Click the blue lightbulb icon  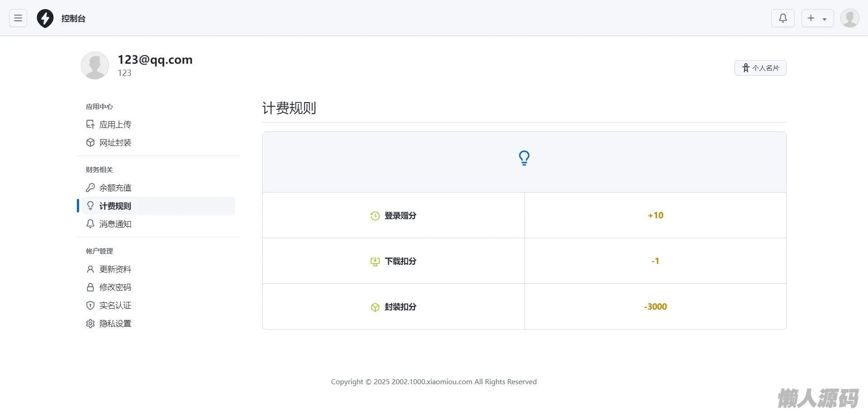524,158
